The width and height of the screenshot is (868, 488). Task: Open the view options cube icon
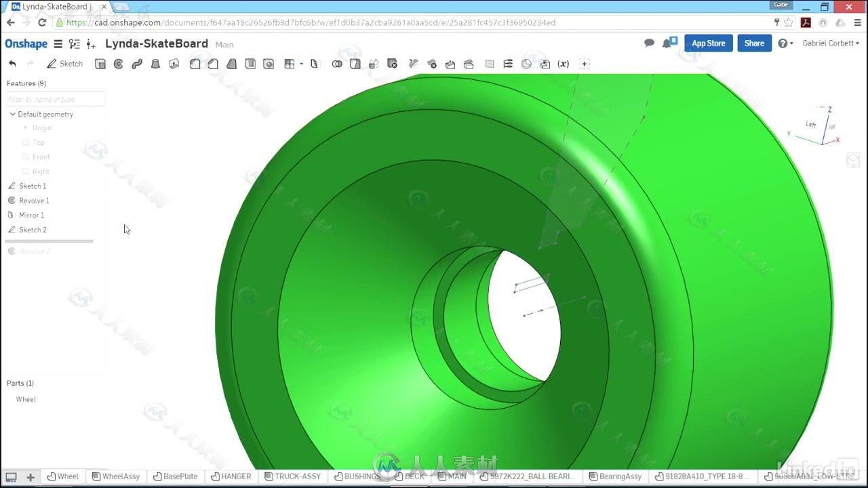pos(852,160)
